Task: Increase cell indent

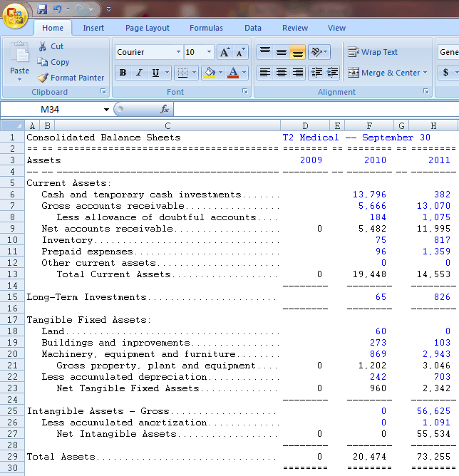Action: [x=332, y=73]
